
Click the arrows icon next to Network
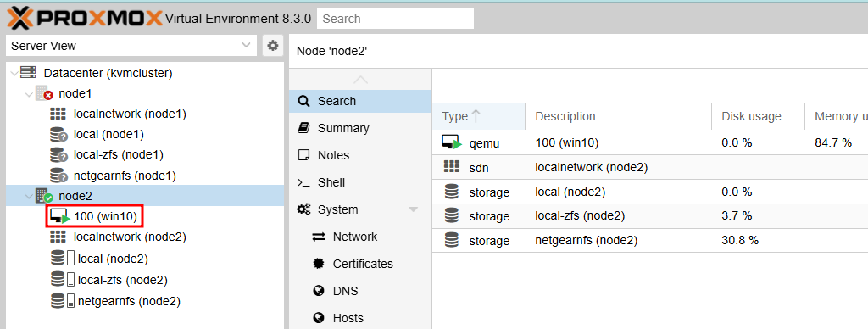(x=319, y=237)
